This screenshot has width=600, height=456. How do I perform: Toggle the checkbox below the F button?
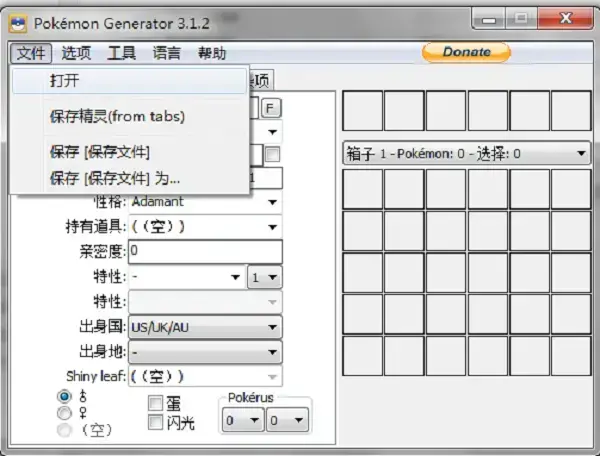pyautogui.click(x=272, y=155)
